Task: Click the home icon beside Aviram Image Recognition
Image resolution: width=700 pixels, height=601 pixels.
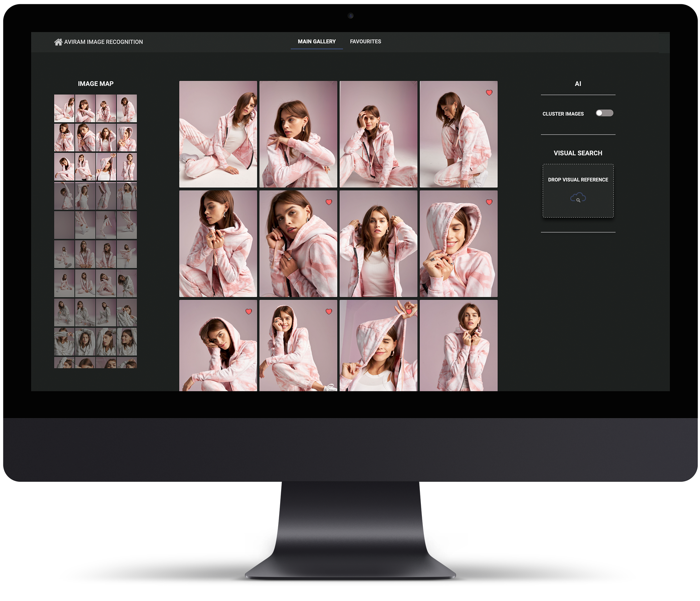Action: point(58,42)
